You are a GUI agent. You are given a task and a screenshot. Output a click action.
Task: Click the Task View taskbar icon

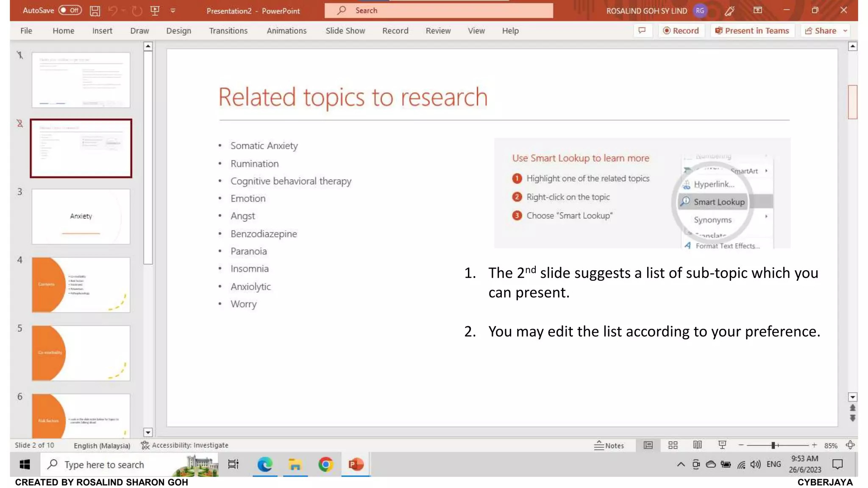pyautogui.click(x=234, y=465)
